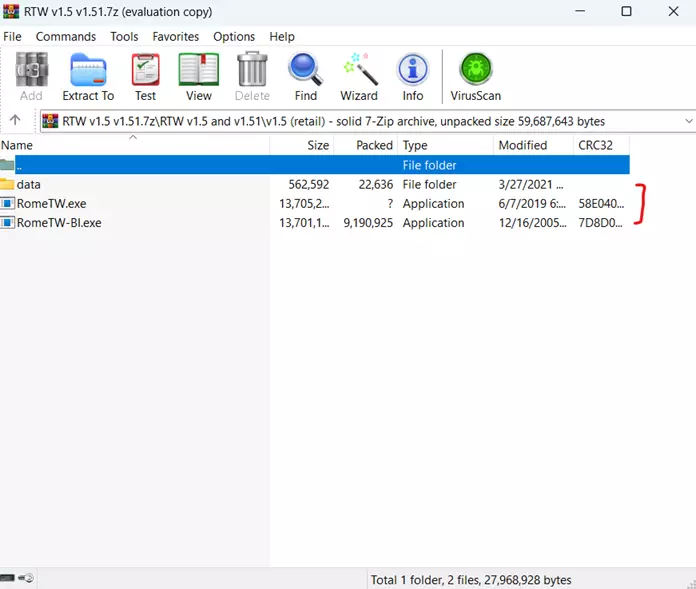
Task: Open the File menu
Action: (x=12, y=36)
